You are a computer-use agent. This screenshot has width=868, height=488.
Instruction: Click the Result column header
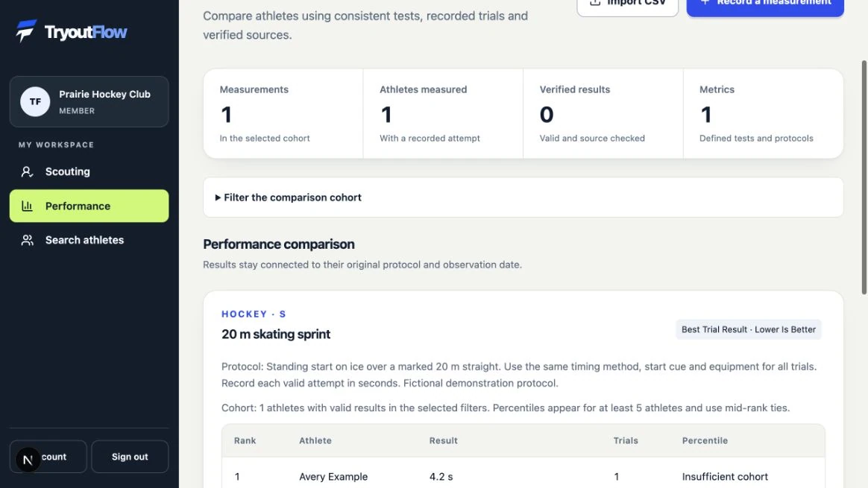coord(444,440)
